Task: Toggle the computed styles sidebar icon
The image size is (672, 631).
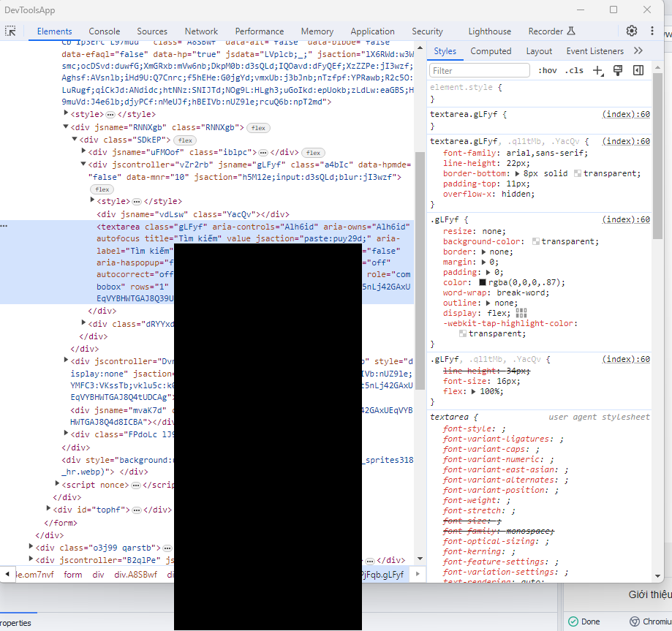Action: 638,70
